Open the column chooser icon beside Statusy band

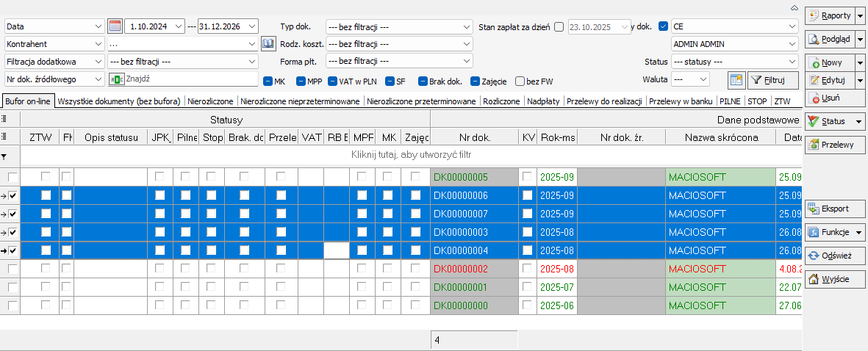[x=4, y=119]
